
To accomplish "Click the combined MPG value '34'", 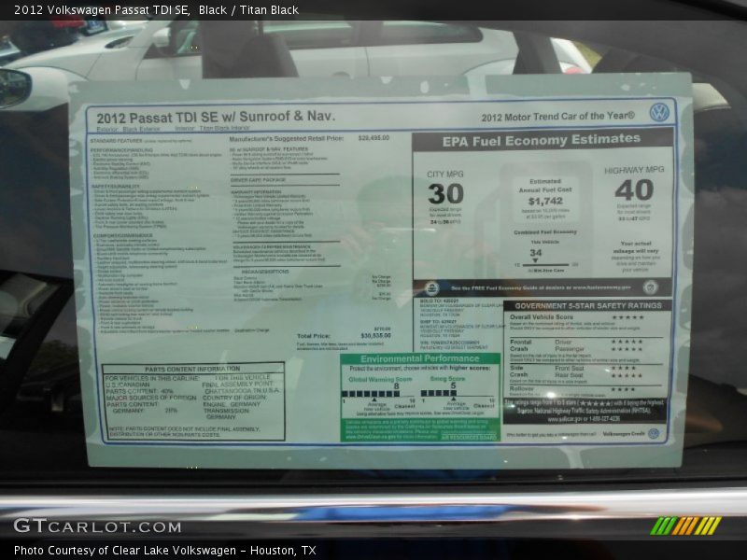I will point(536,253).
